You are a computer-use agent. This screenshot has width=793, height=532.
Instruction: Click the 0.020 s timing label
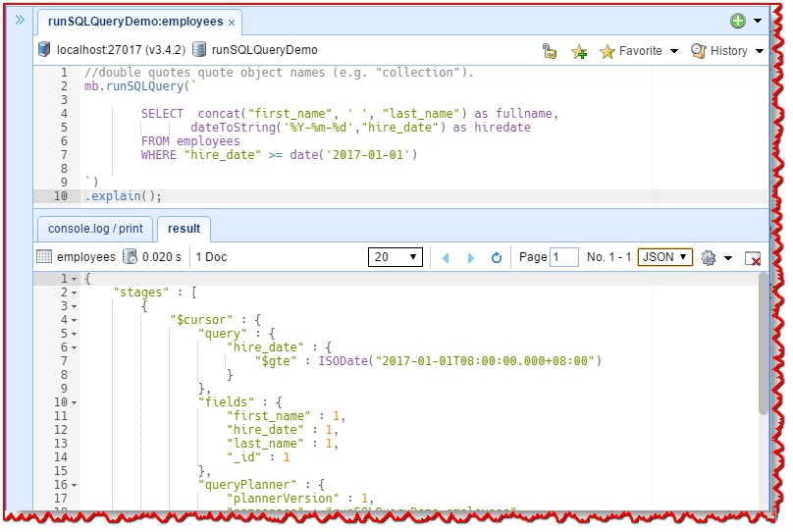pyautogui.click(x=162, y=257)
